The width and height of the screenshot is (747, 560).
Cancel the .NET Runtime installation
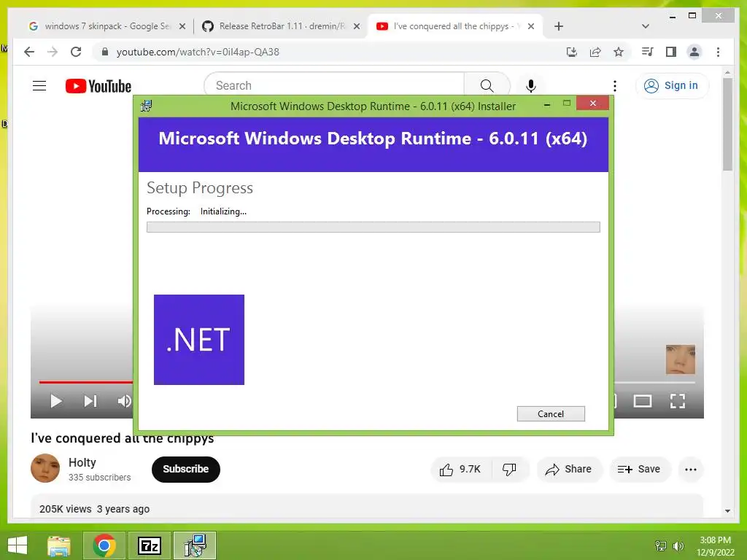(x=551, y=414)
